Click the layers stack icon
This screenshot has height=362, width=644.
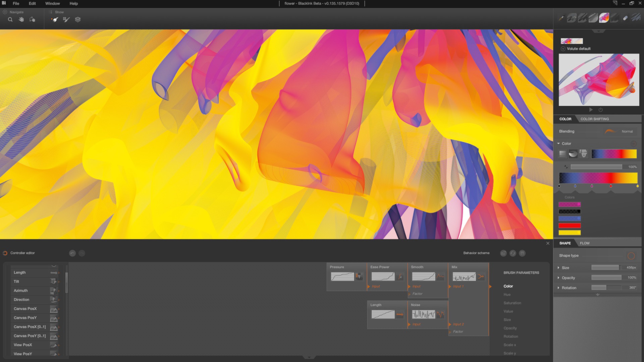click(77, 19)
